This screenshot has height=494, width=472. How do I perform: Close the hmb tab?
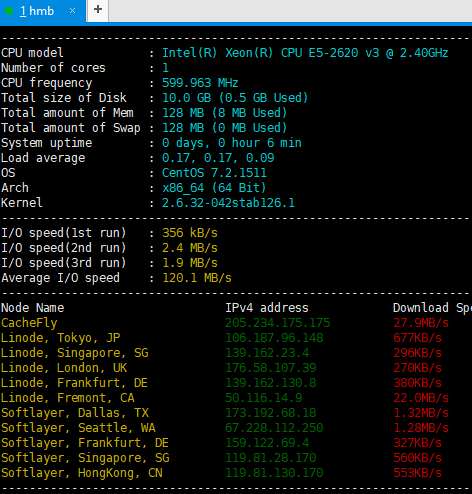point(72,11)
